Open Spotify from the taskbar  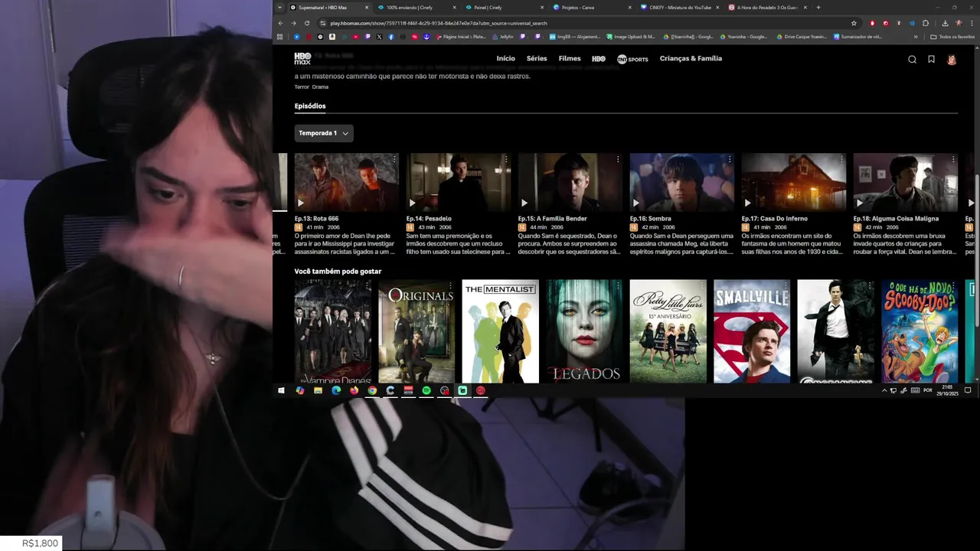coord(426,390)
